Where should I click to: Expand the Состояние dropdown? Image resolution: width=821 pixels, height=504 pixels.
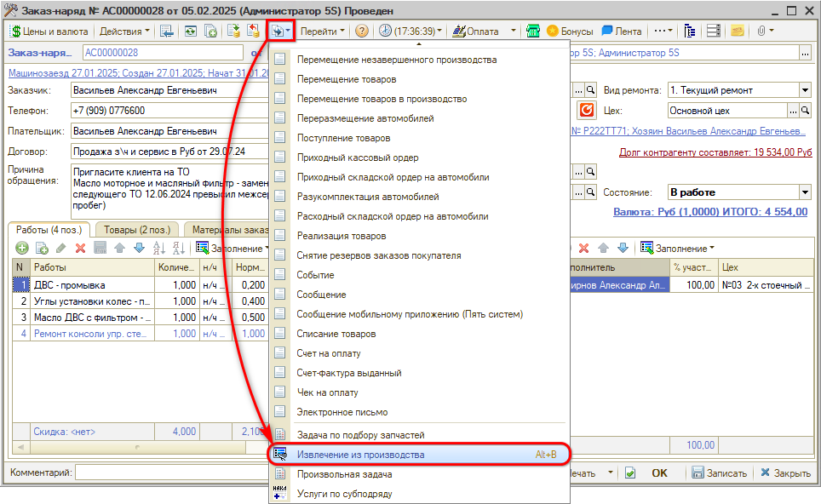pyautogui.click(x=805, y=192)
